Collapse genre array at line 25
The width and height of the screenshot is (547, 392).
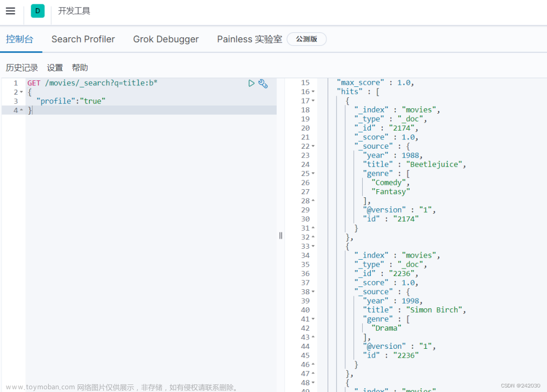313,173
